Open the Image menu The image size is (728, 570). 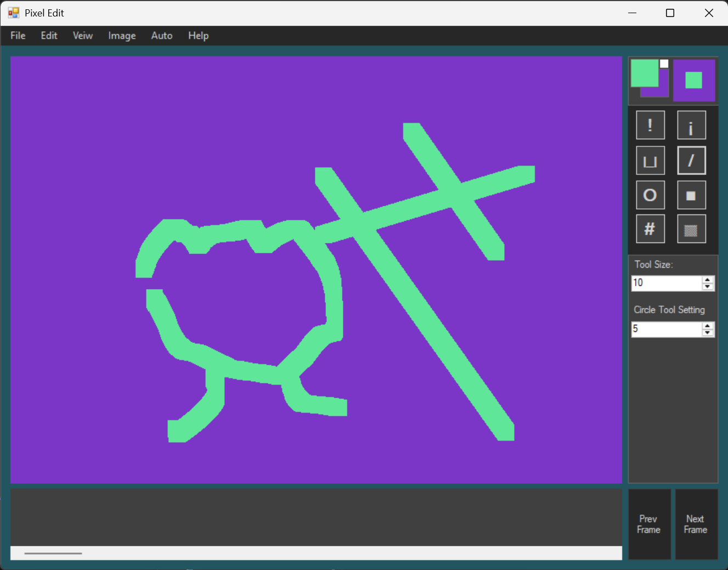[121, 35]
